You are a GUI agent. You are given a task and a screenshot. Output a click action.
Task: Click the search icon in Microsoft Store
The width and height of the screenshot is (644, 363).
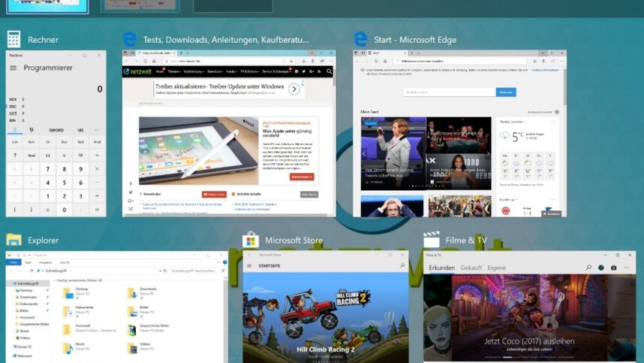coord(402,266)
